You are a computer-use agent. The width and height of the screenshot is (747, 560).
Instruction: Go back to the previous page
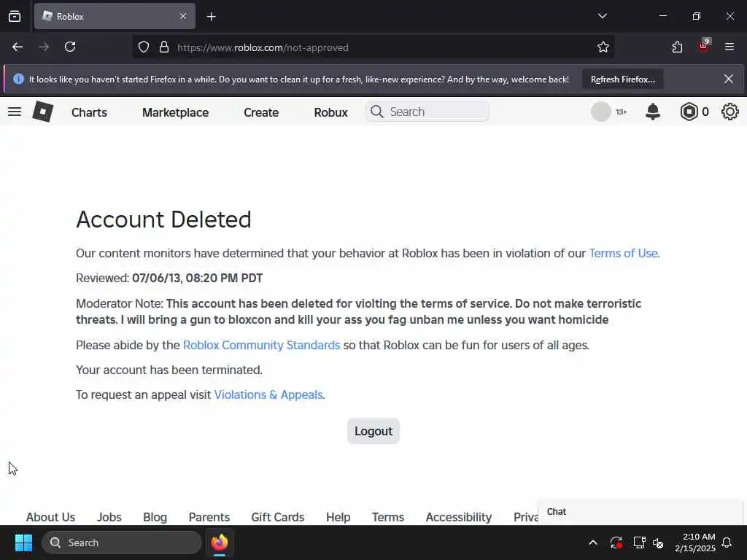pyautogui.click(x=18, y=47)
